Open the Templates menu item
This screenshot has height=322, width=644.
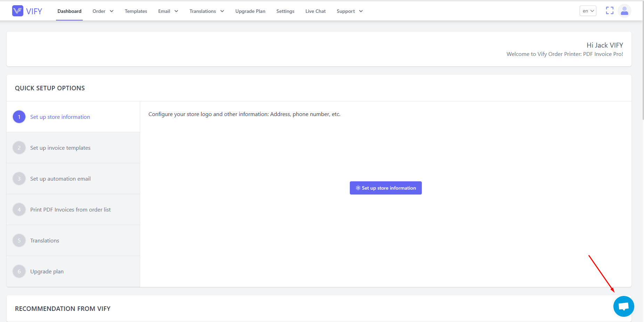click(x=136, y=11)
